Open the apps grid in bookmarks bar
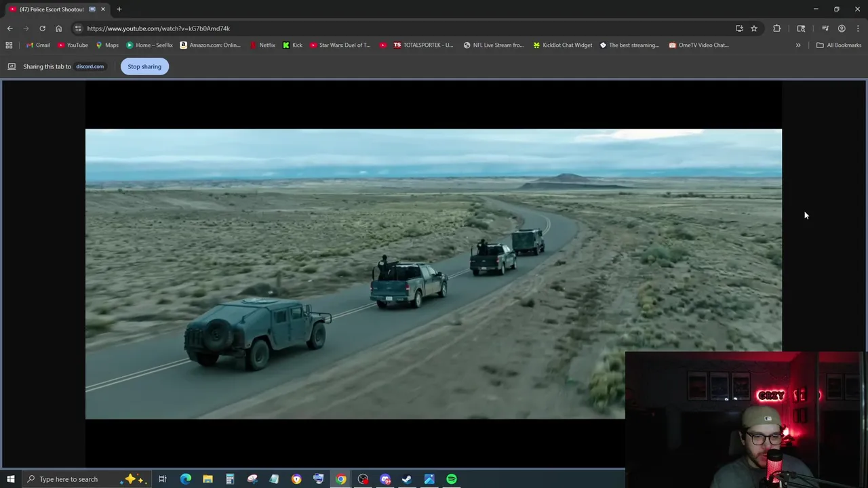Screen dimensions: 868x488 click(x=9, y=45)
